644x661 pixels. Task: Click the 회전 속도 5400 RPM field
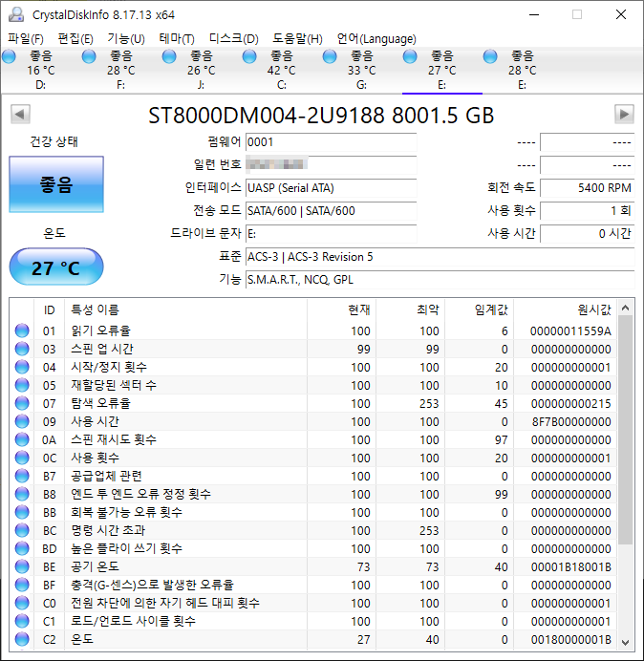tap(587, 187)
